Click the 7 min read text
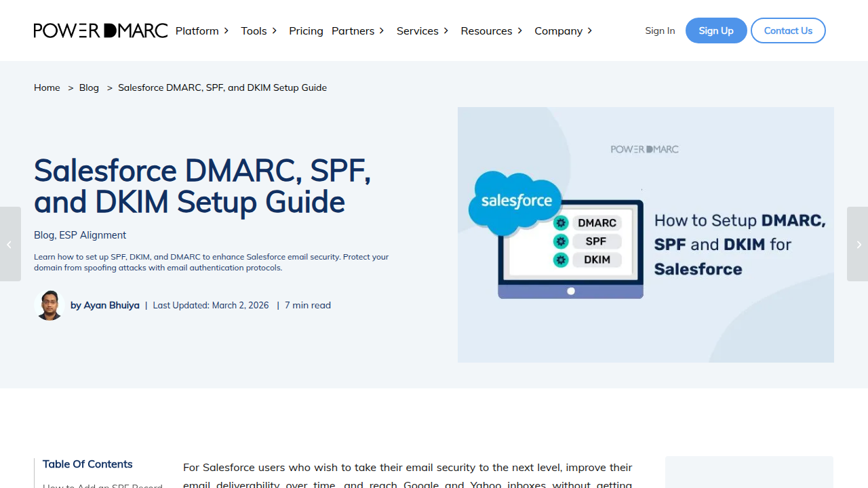 point(308,306)
